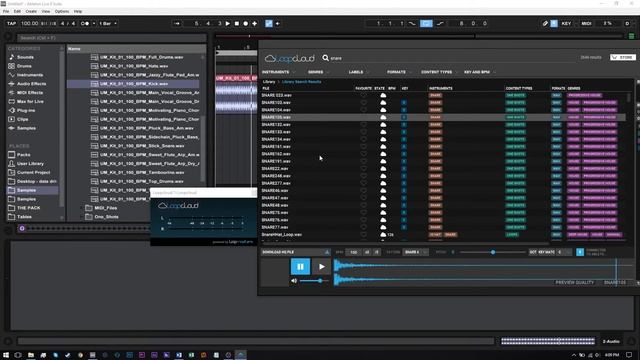Image resolution: width=640 pixels, height=360 pixels.
Task: Favourite the SNARE 023.wav row heart
Action: click(363, 95)
